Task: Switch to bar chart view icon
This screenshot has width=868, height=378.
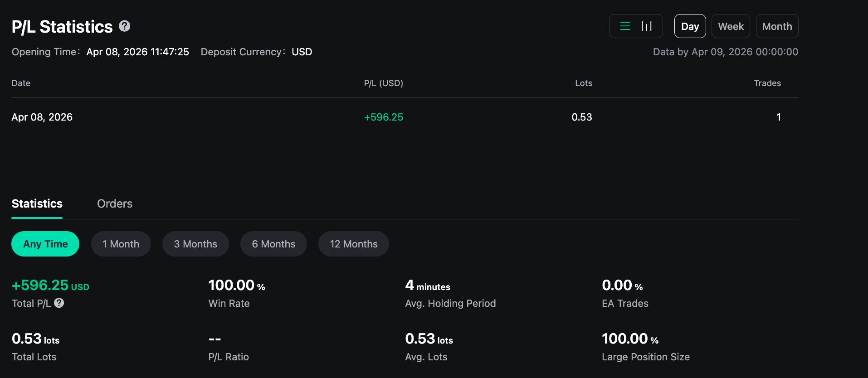Action: point(646,26)
